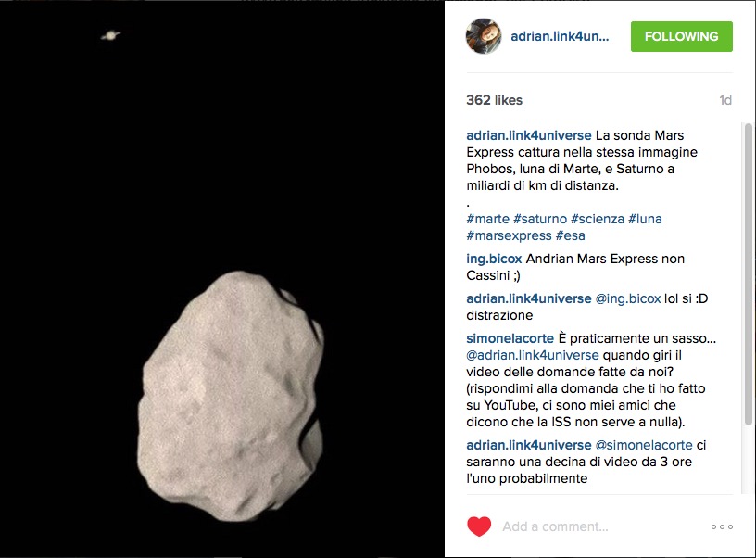Visit simonelacorte commenter profile

pos(510,338)
